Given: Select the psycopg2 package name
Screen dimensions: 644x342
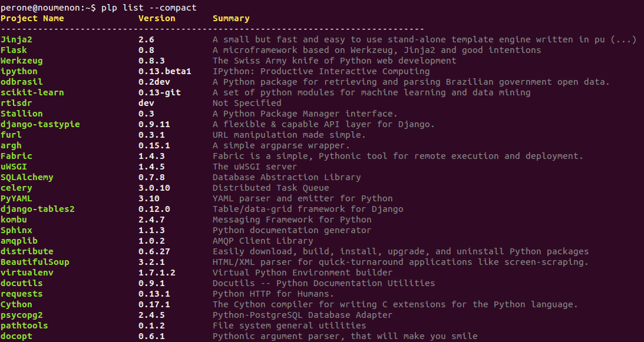Looking at the screenshot, I should tap(21, 315).
